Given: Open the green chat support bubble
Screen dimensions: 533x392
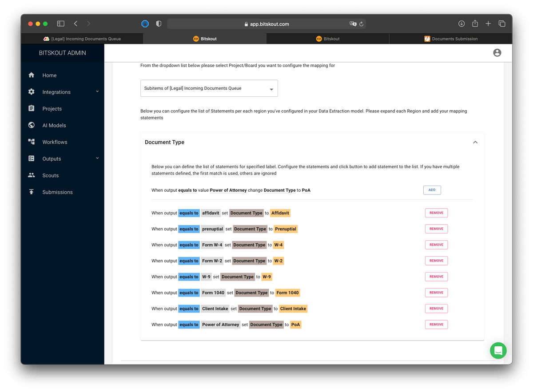Looking at the screenshot, I should click(x=498, y=350).
